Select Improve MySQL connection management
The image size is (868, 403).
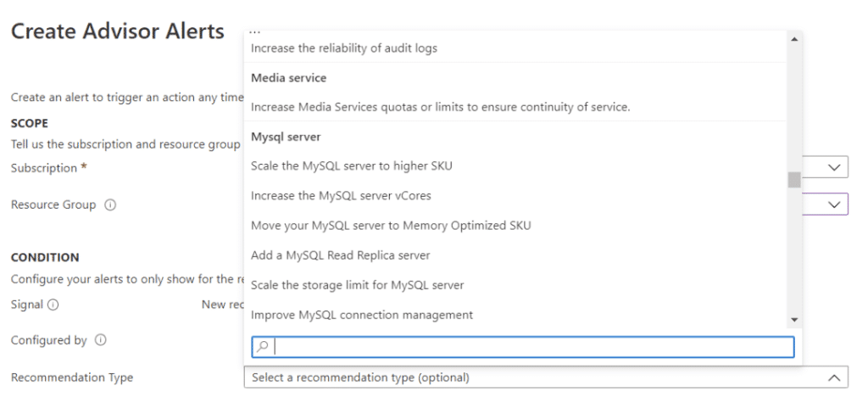point(361,315)
